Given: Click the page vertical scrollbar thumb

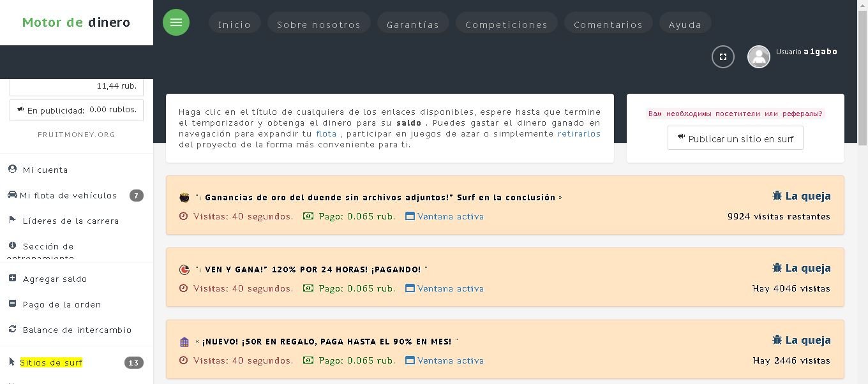Looking at the screenshot, I should 862,78.
